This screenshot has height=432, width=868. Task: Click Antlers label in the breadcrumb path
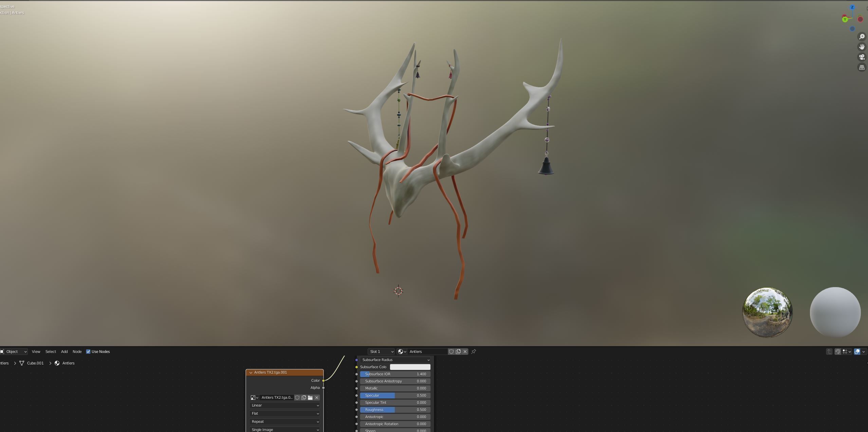point(68,363)
